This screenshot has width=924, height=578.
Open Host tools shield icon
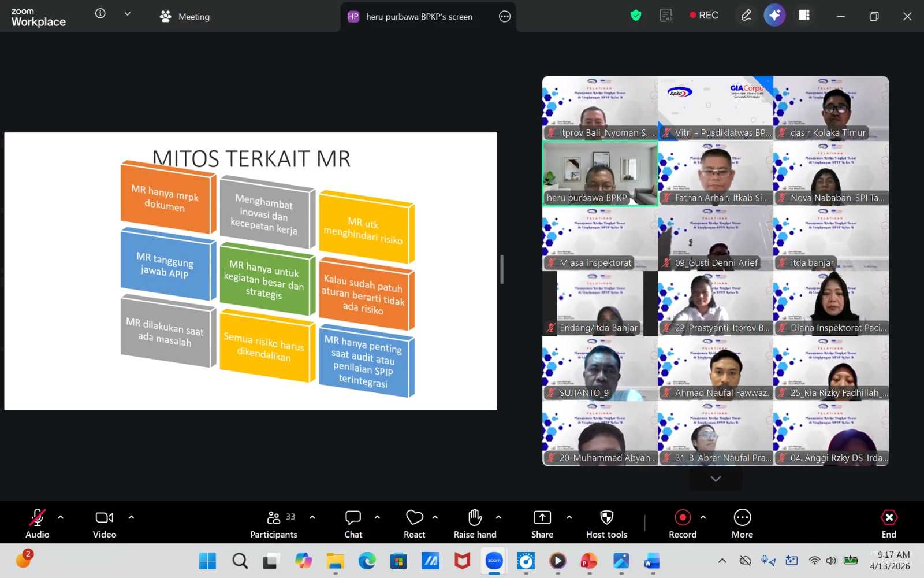(x=606, y=524)
